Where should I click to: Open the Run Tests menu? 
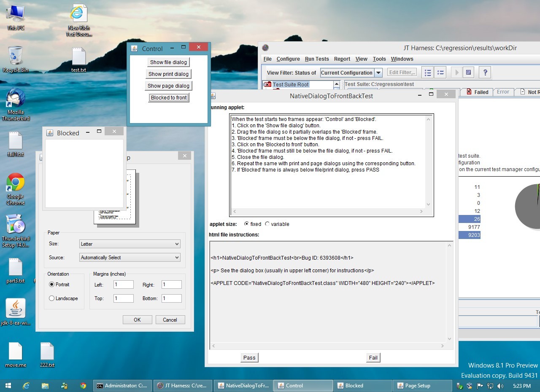[x=316, y=59]
